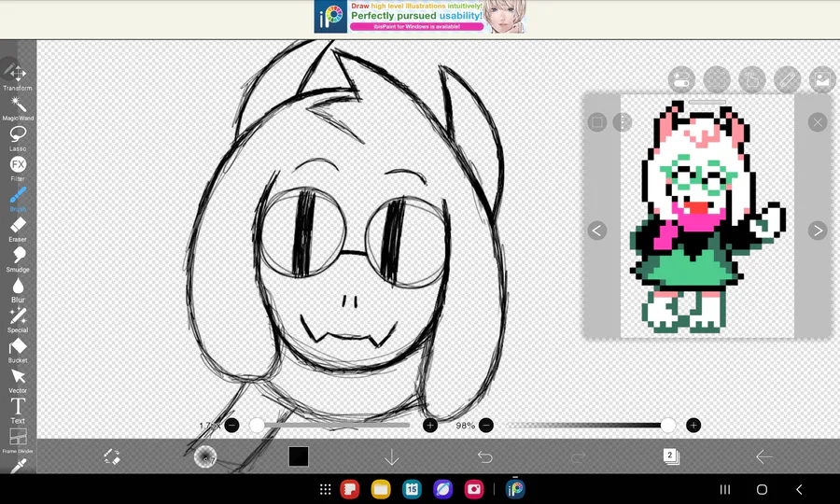Tap the reference window top drag handle
Viewport: 840px width, 504px height.
707,102
